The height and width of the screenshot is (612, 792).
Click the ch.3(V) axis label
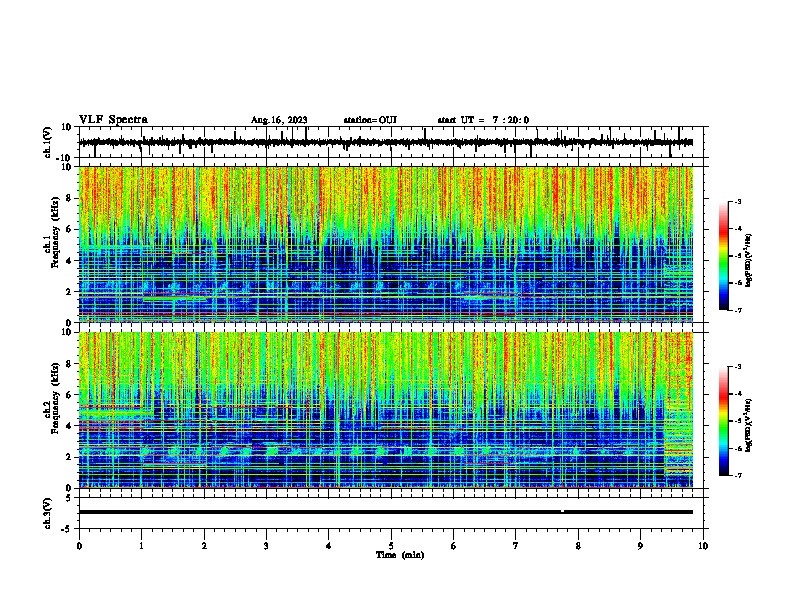tap(48, 513)
